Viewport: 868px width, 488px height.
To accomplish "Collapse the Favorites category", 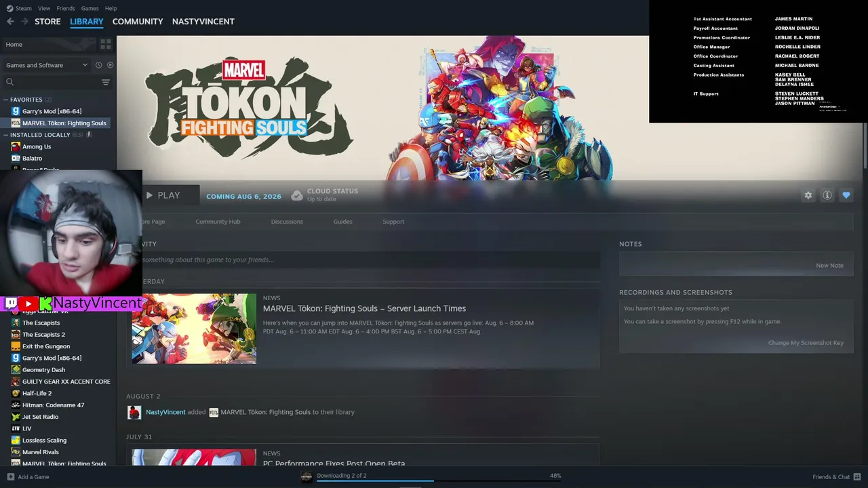I will [x=6, y=100].
